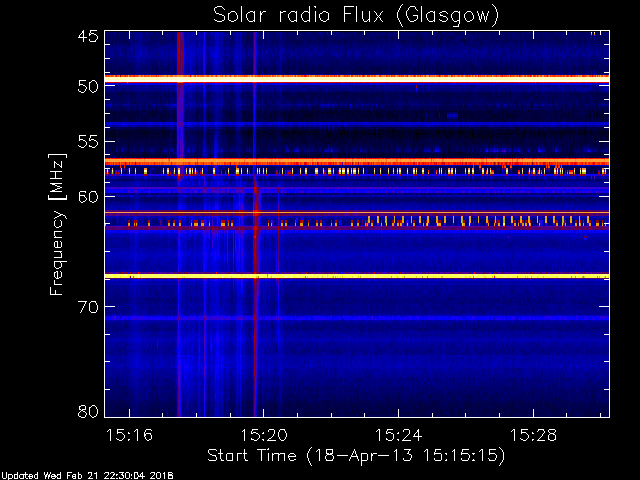The height and width of the screenshot is (480, 640).
Task: Click the '15:24' time axis label
Action: (398, 435)
